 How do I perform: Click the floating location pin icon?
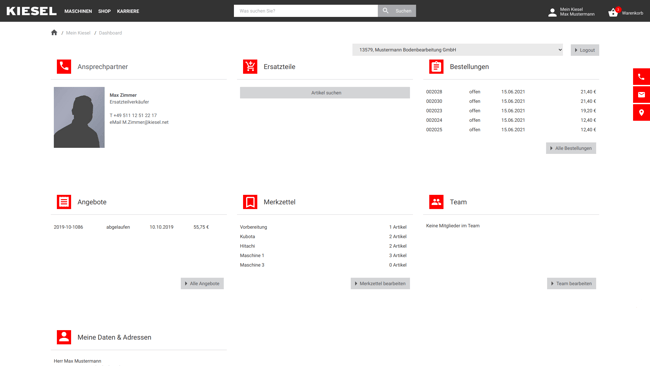(641, 112)
